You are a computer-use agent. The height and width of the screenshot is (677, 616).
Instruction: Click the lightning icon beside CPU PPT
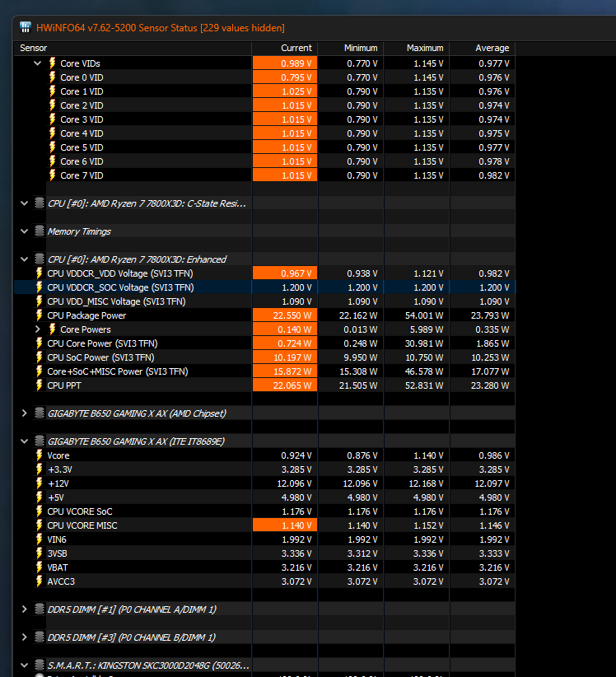coord(40,385)
